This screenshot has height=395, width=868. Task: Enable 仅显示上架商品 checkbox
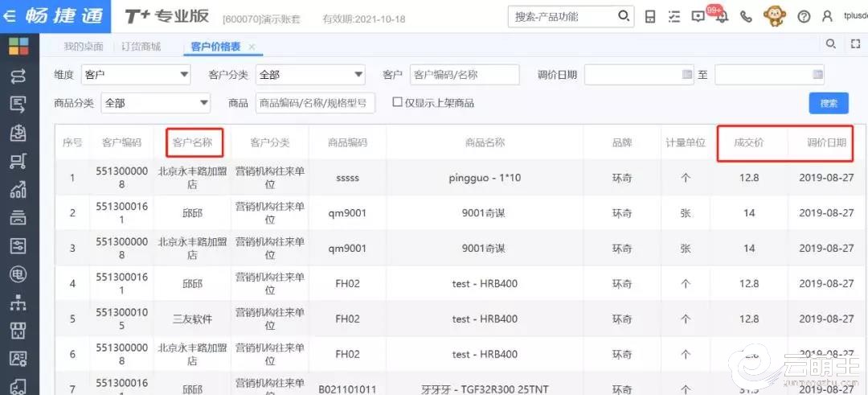397,103
